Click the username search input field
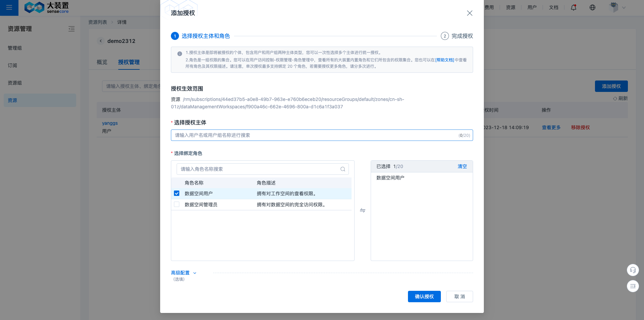 (x=302, y=135)
